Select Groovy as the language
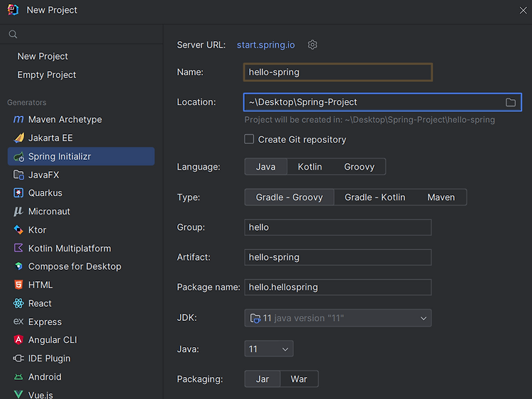532x399 pixels. tap(360, 167)
